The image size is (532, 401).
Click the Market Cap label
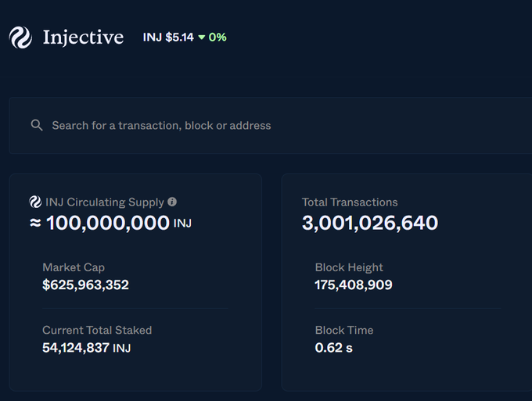[x=74, y=267]
